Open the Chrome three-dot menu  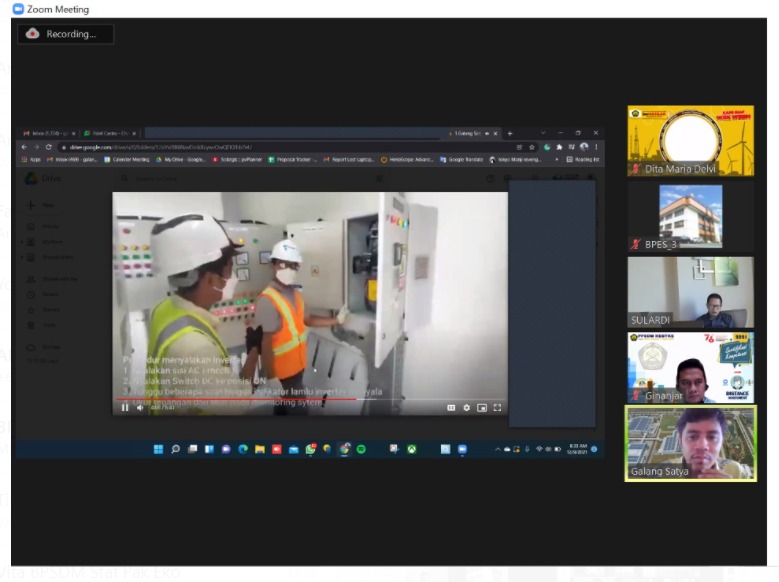(x=596, y=147)
